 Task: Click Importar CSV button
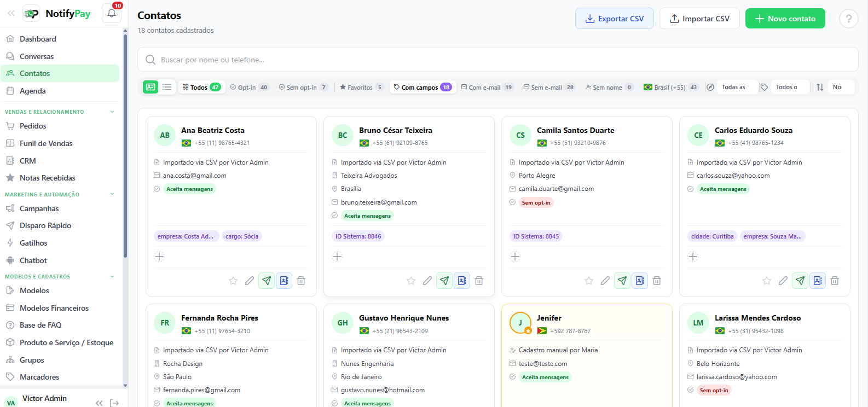pos(699,19)
